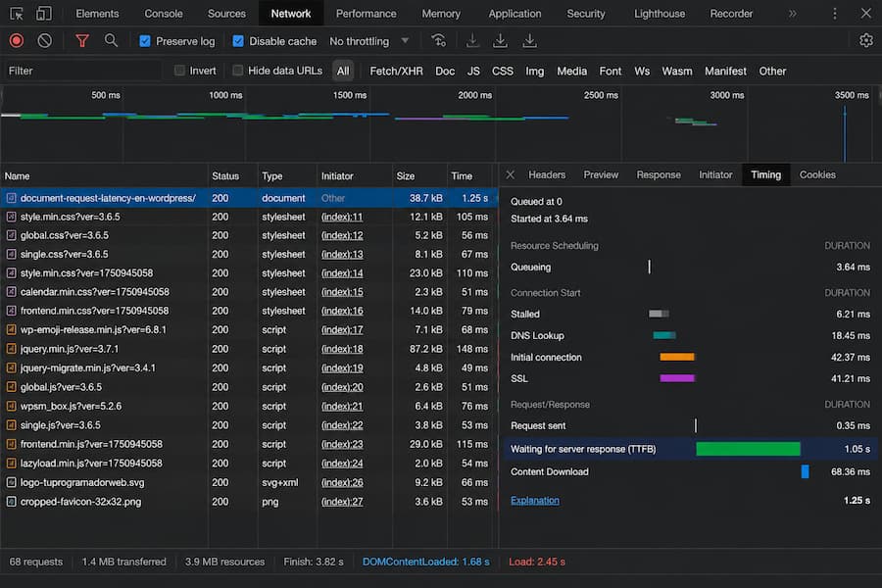This screenshot has height=588, width=882.
Task: Open DevTools three-dot customize menu
Action: tap(835, 14)
